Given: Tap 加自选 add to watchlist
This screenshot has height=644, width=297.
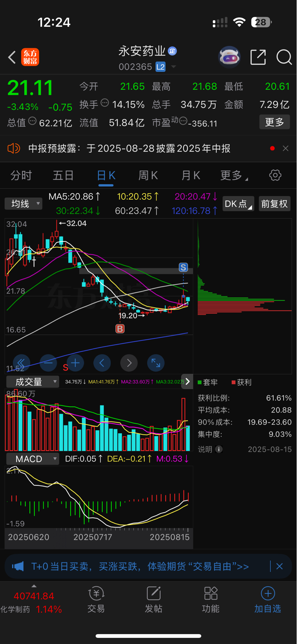Looking at the screenshot, I should [268, 600].
